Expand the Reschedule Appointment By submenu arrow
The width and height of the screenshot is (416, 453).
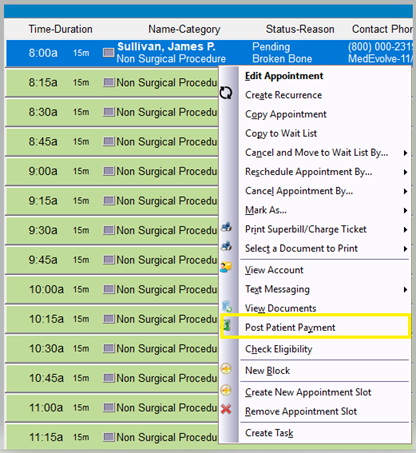(x=405, y=172)
